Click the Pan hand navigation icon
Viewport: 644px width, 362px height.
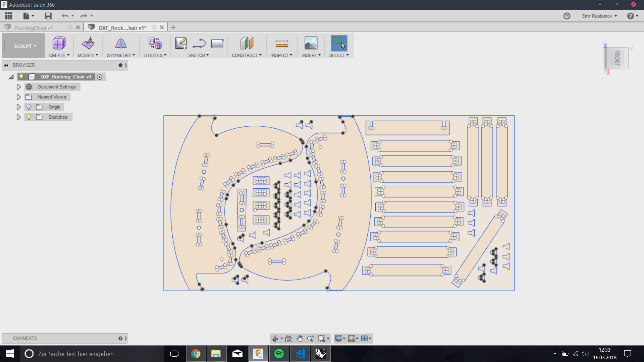click(x=300, y=339)
